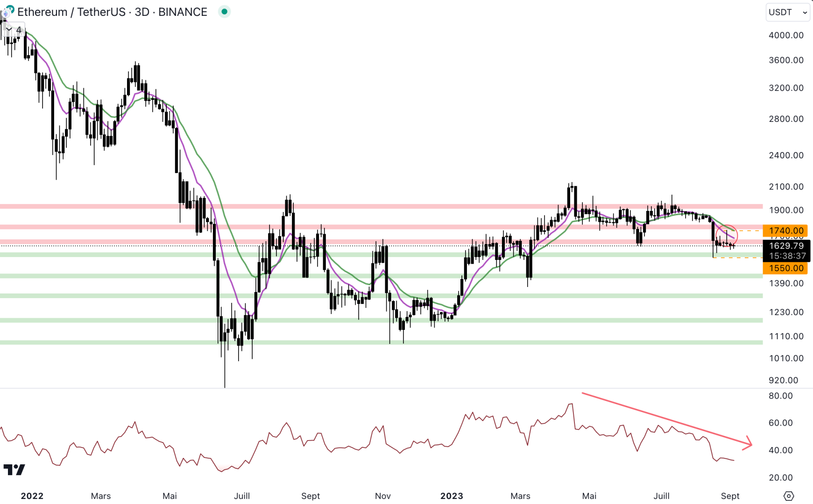Click the 4000.00 price axis label
This screenshot has height=504, width=813.
pyautogui.click(x=786, y=35)
